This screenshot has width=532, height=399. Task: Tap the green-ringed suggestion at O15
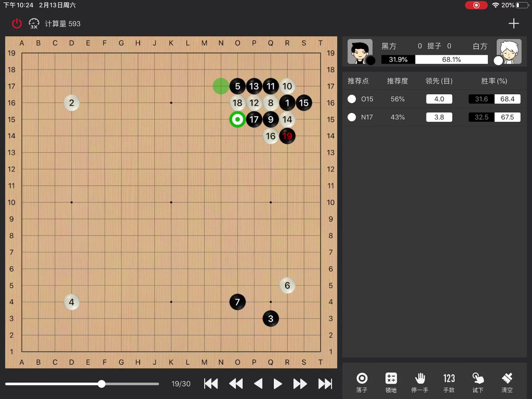pyautogui.click(x=238, y=119)
